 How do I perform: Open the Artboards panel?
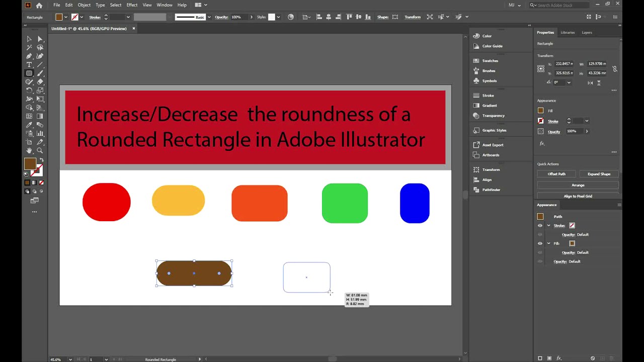[491, 155]
